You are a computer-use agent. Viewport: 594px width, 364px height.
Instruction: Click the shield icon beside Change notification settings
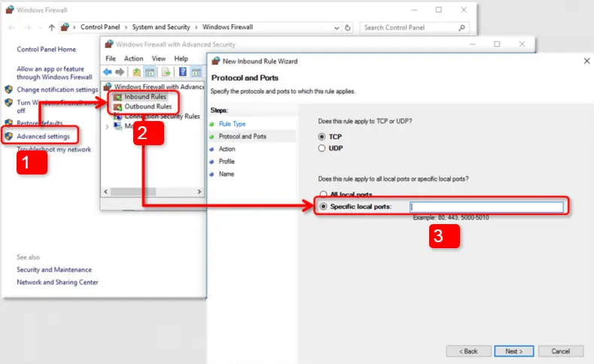tap(9, 89)
